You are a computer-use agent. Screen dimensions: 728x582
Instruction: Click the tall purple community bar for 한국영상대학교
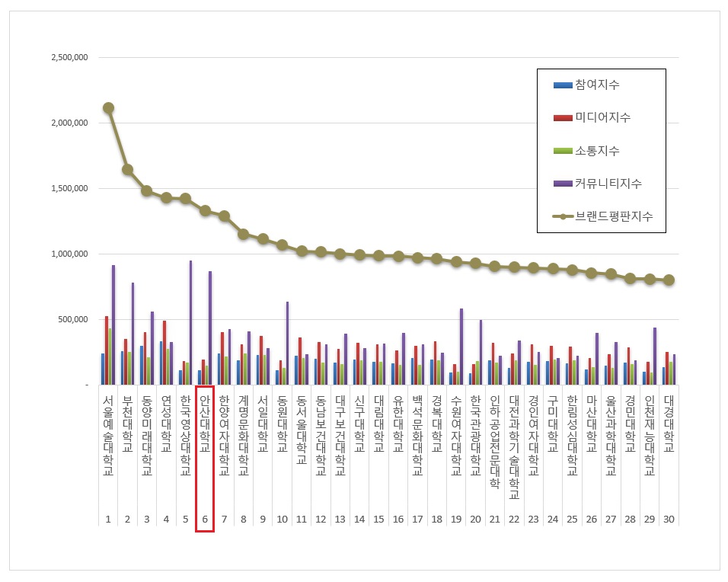(191, 323)
